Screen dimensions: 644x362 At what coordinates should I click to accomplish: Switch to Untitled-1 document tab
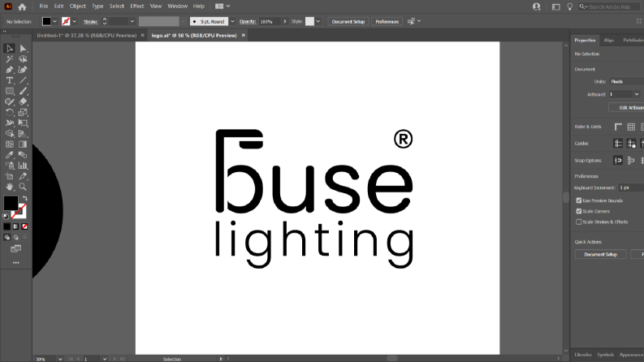pyautogui.click(x=87, y=35)
